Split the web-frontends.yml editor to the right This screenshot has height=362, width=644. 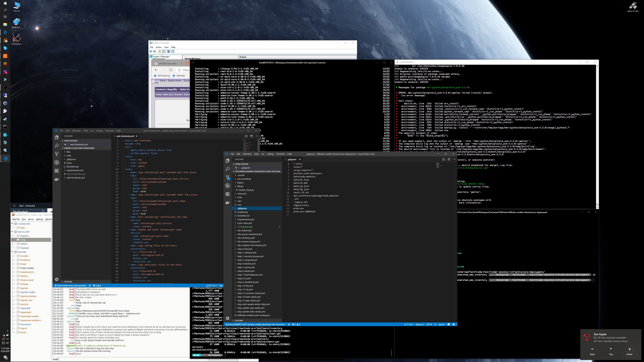point(252,136)
